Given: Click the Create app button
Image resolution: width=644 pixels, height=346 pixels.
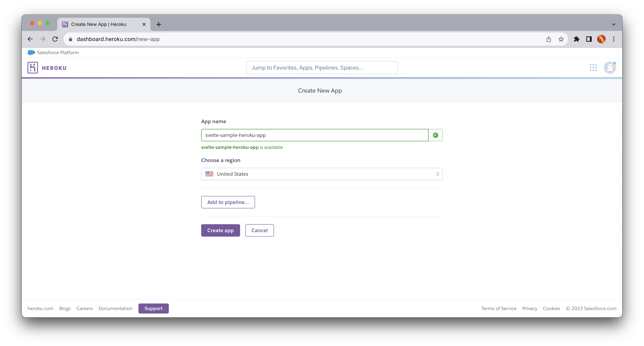Looking at the screenshot, I should tap(220, 230).
